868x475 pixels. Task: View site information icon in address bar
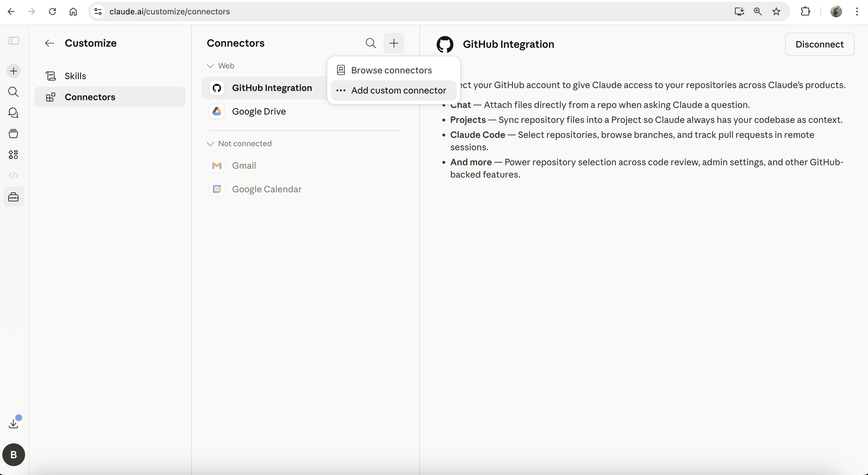[98, 12]
